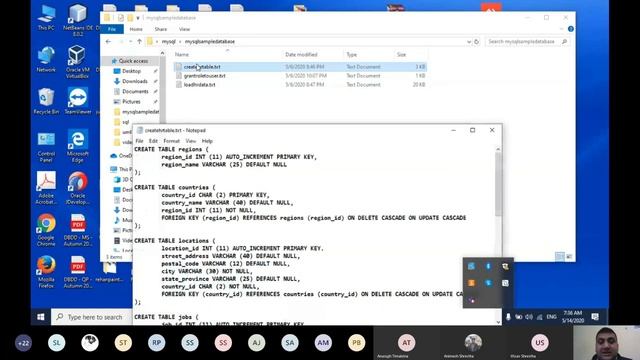Expand the address bar history dropdown

(x=469, y=42)
